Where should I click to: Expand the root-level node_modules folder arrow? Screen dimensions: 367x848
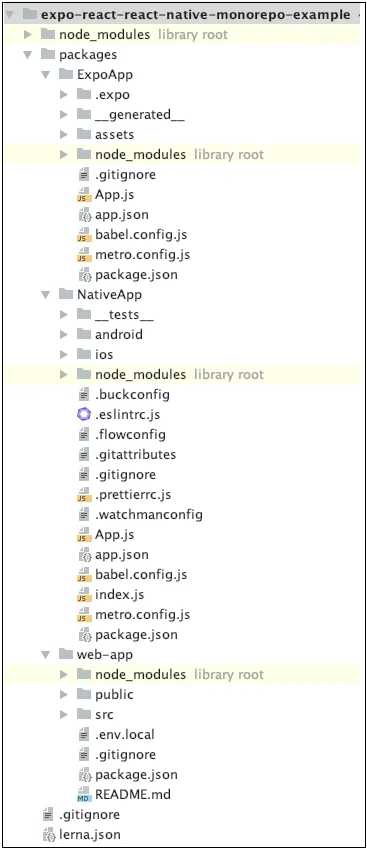click(28, 35)
